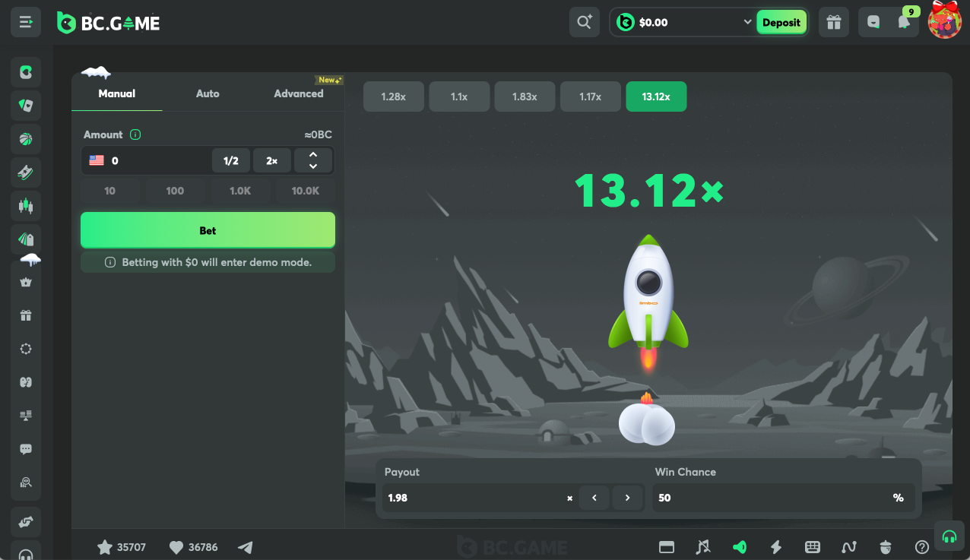
Task: Open the playing cards sidebar icon
Action: pyautogui.click(x=26, y=106)
